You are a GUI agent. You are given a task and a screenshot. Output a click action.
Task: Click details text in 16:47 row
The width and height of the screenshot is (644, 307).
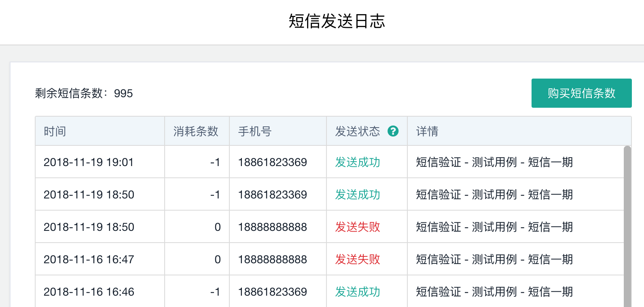(x=494, y=259)
